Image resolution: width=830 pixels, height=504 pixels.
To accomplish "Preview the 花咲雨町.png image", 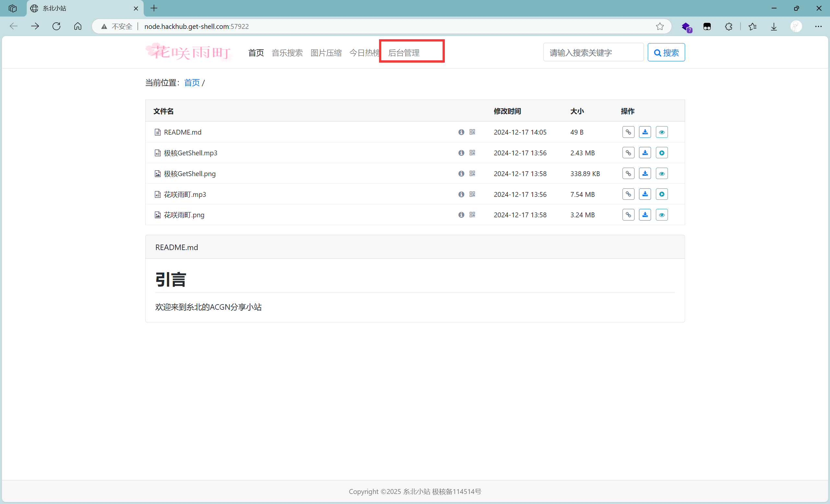I will pyautogui.click(x=662, y=215).
